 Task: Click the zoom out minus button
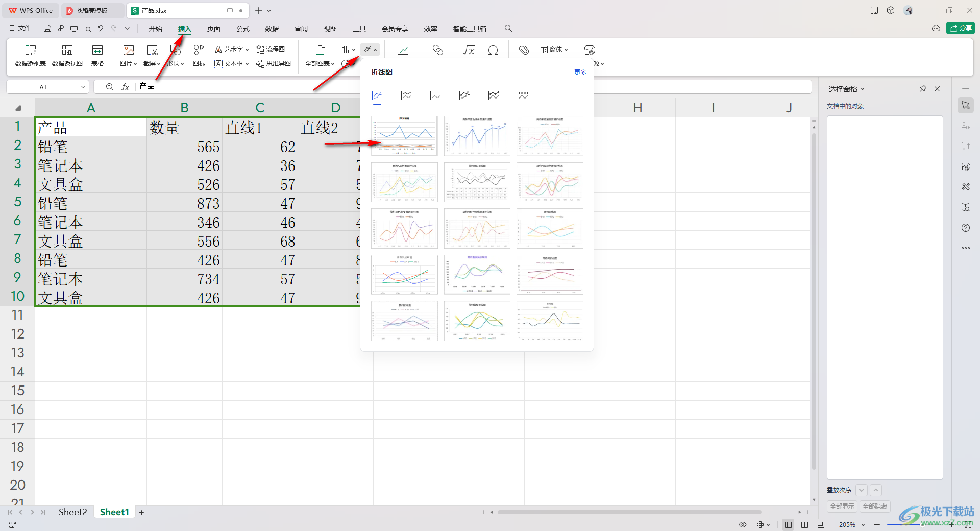877,525
